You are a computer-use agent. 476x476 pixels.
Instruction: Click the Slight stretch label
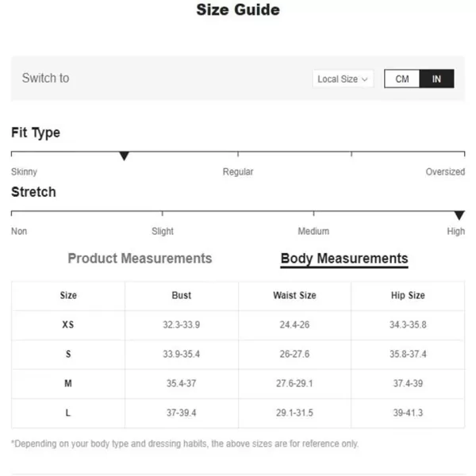(163, 232)
